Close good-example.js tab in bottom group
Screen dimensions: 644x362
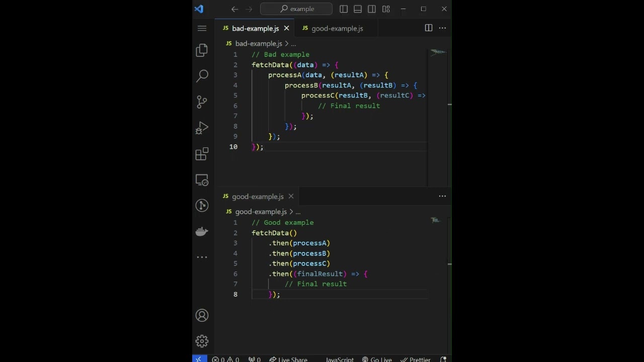coord(291,196)
